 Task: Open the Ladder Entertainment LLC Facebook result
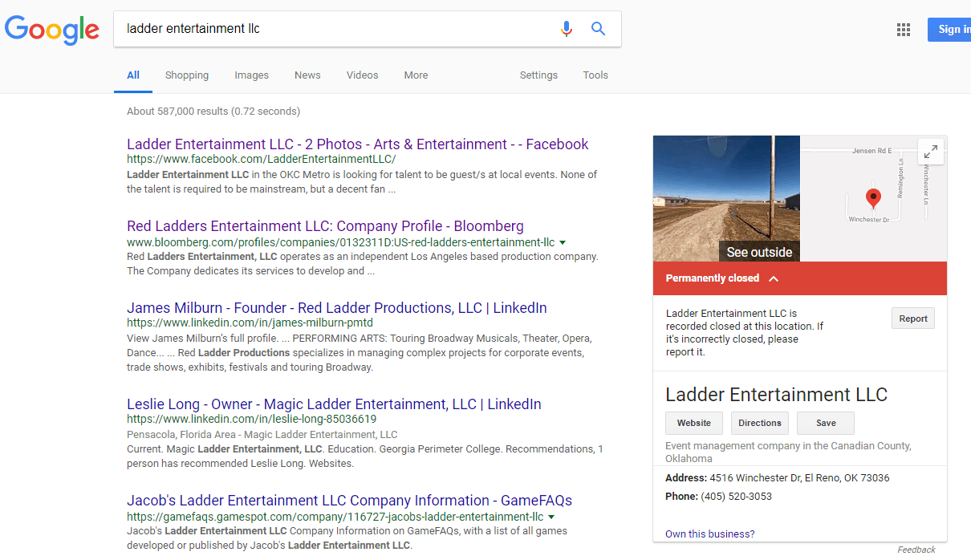tap(358, 144)
